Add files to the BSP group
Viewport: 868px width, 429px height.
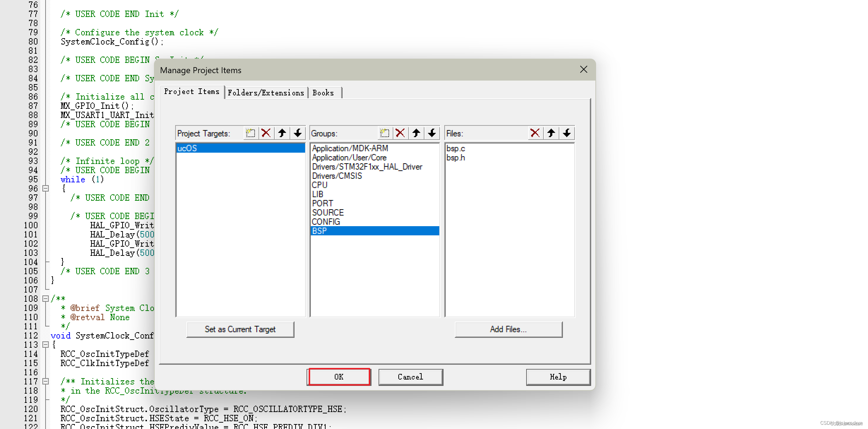[x=508, y=329]
